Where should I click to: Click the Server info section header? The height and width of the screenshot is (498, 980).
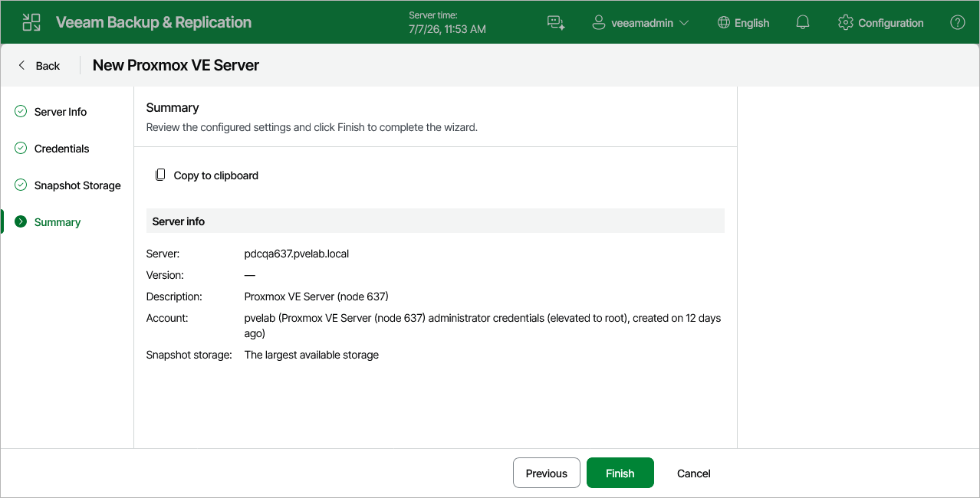coord(436,221)
